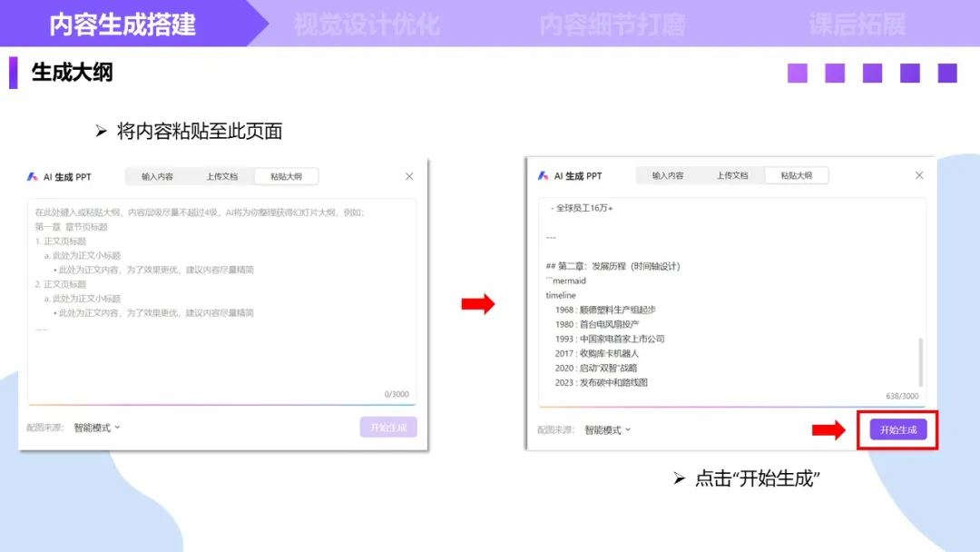Open the 上传文档 tab in left dialog
The image size is (980, 552).
point(222,177)
